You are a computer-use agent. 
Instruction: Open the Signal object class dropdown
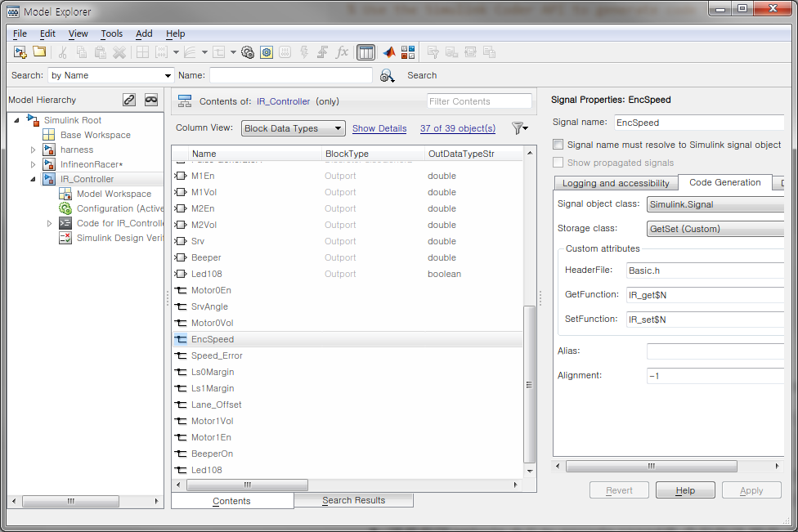click(715, 204)
